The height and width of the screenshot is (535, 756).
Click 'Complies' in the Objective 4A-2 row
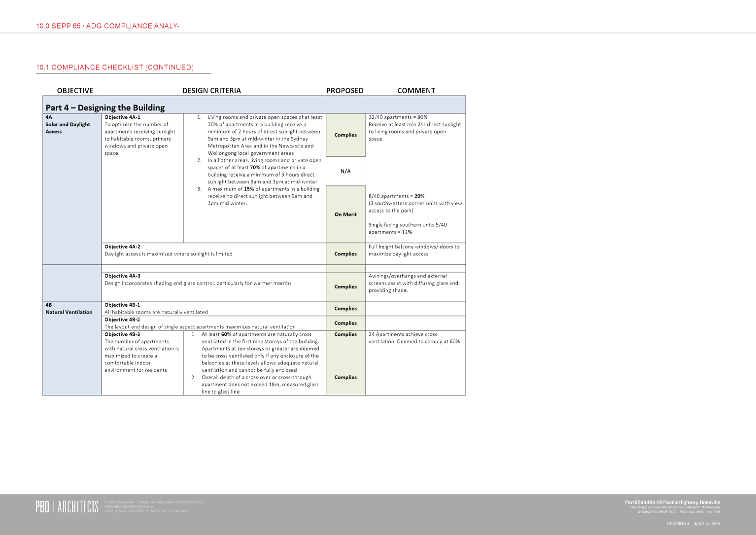pyautogui.click(x=345, y=254)
